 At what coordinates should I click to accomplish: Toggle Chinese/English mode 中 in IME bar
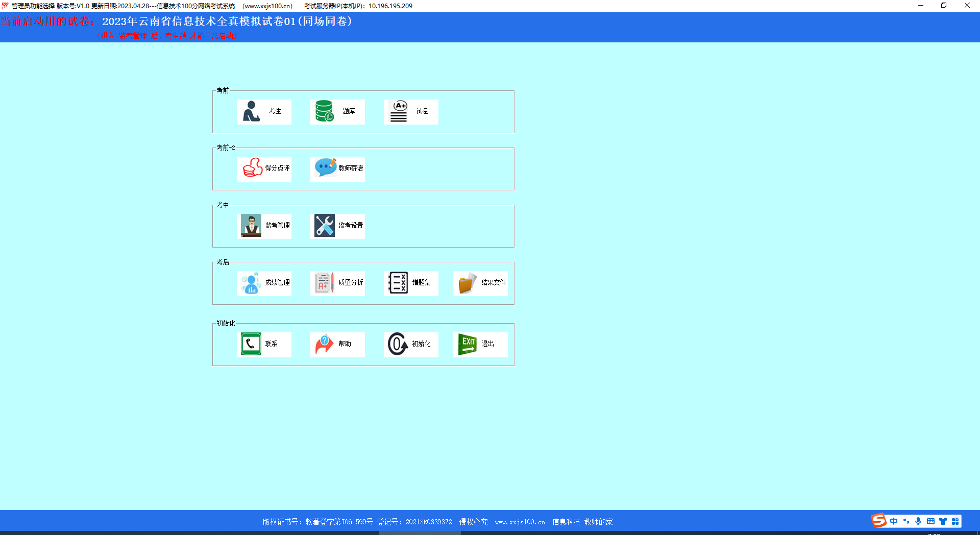(894, 521)
